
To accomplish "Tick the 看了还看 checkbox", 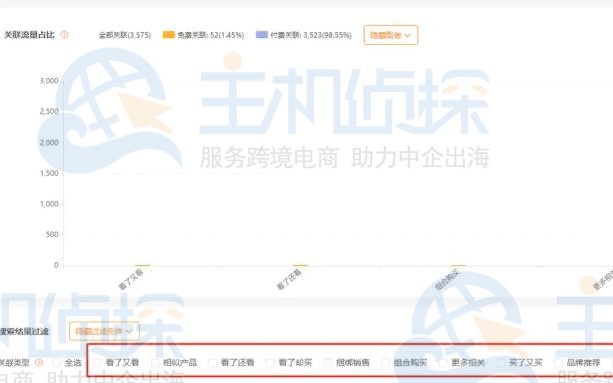I will click(x=213, y=363).
